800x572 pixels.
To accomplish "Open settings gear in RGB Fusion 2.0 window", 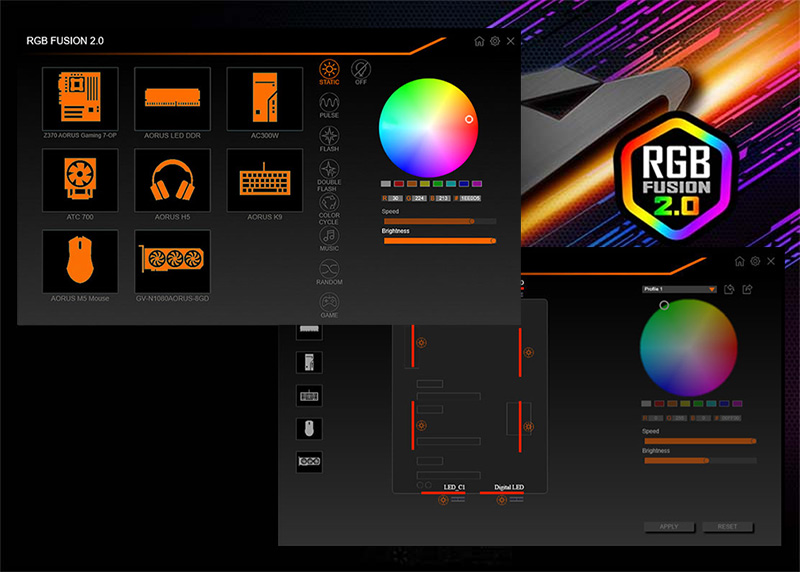I will click(495, 41).
